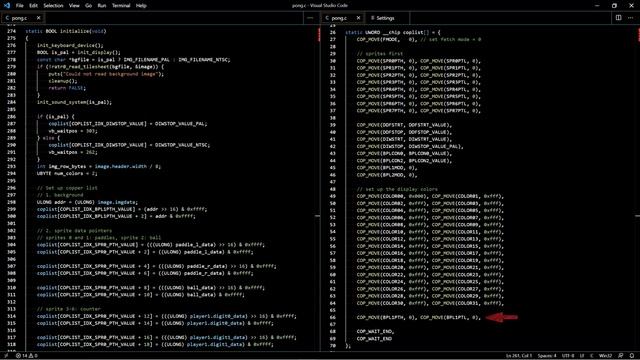The height and width of the screenshot is (360, 640).
Task: Close the pong.c tab in left editor
Action: (38, 18)
